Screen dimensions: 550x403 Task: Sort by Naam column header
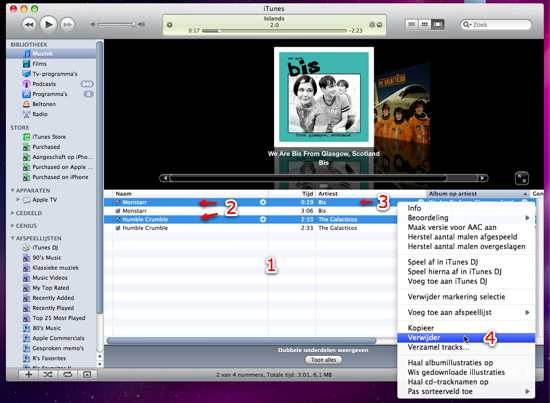coord(190,194)
